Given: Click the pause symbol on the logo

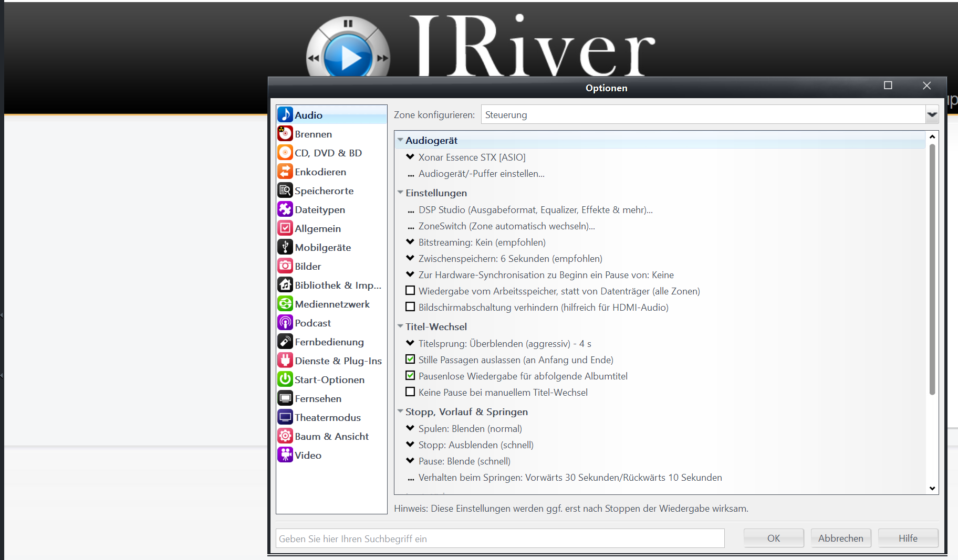Looking at the screenshot, I should point(348,24).
